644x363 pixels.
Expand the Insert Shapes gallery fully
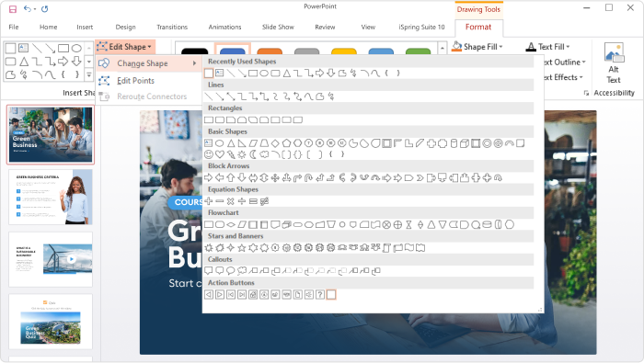[89, 75]
